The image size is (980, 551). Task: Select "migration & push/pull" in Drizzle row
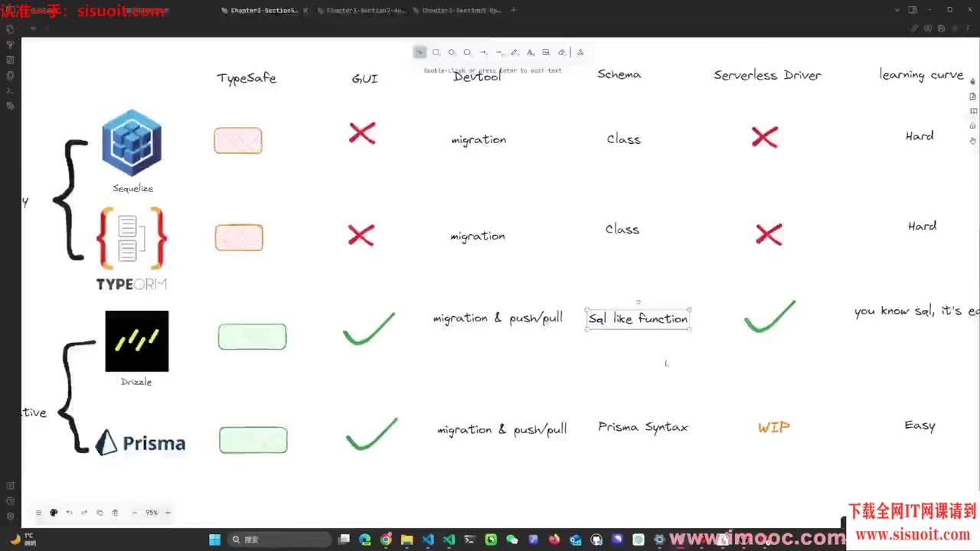tap(498, 318)
